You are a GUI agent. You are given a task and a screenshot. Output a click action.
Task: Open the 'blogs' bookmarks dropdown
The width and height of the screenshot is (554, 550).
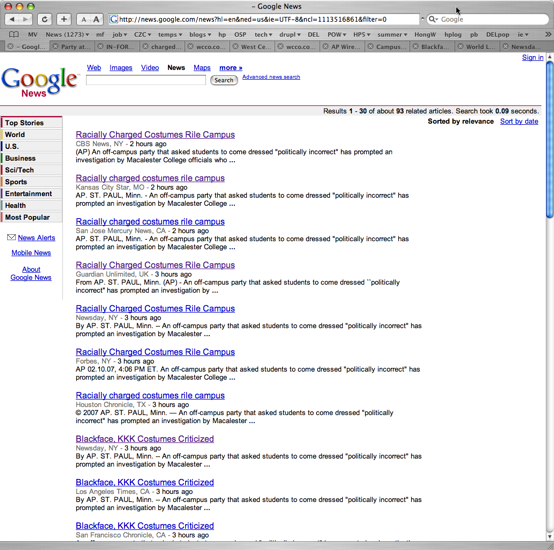(x=200, y=35)
